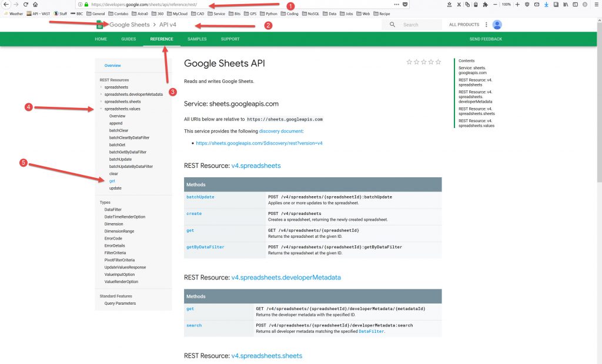Rate the page with the fifth star
The height and width of the screenshot is (364, 602).
click(x=438, y=62)
